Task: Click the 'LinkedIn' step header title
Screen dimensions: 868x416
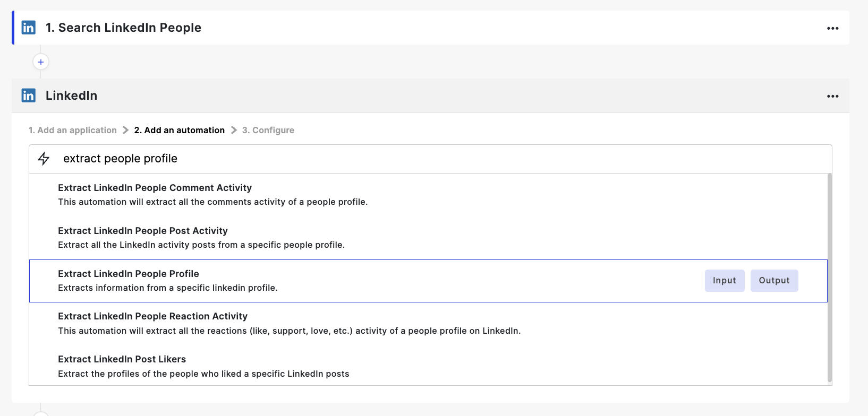Action: click(x=71, y=96)
